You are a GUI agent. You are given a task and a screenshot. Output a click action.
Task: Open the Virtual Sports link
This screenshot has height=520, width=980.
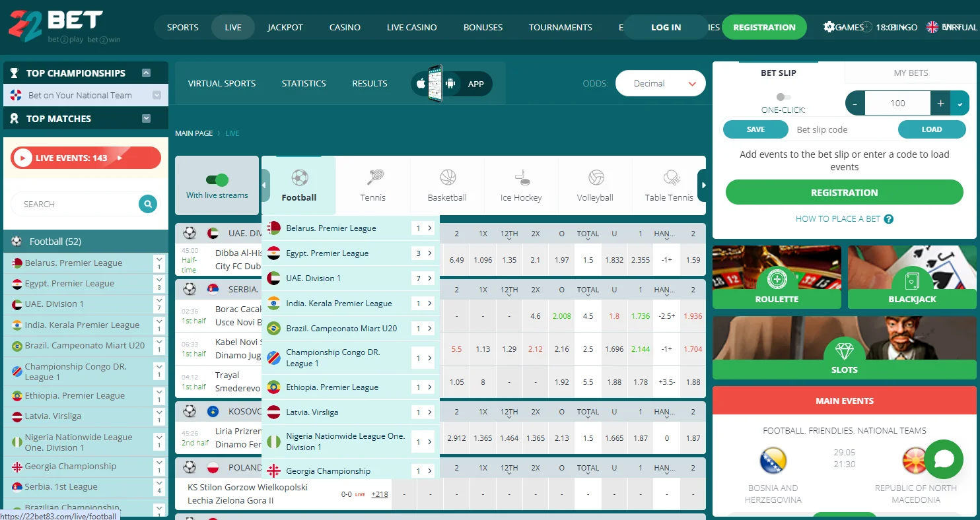[222, 84]
